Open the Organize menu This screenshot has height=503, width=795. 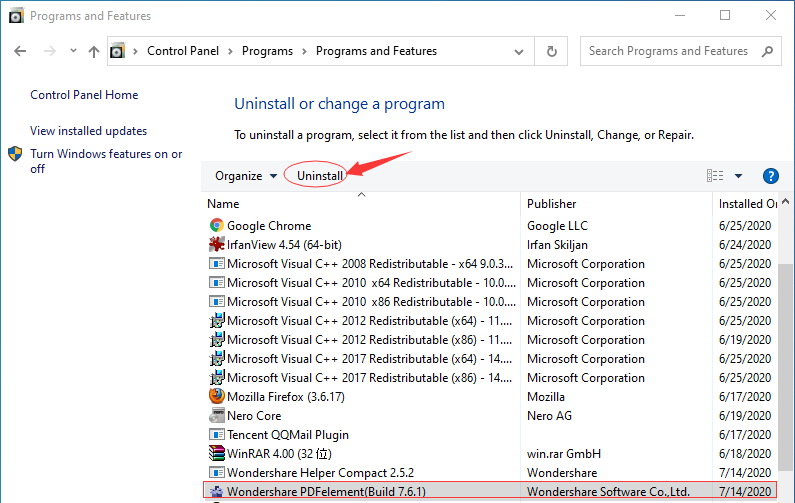(x=246, y=176)
